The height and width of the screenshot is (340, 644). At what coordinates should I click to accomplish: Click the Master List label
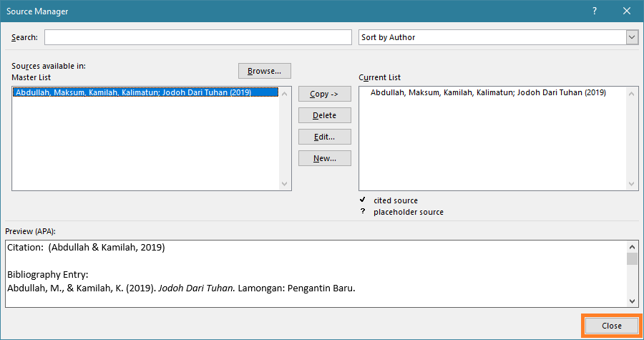pos(31,77)
